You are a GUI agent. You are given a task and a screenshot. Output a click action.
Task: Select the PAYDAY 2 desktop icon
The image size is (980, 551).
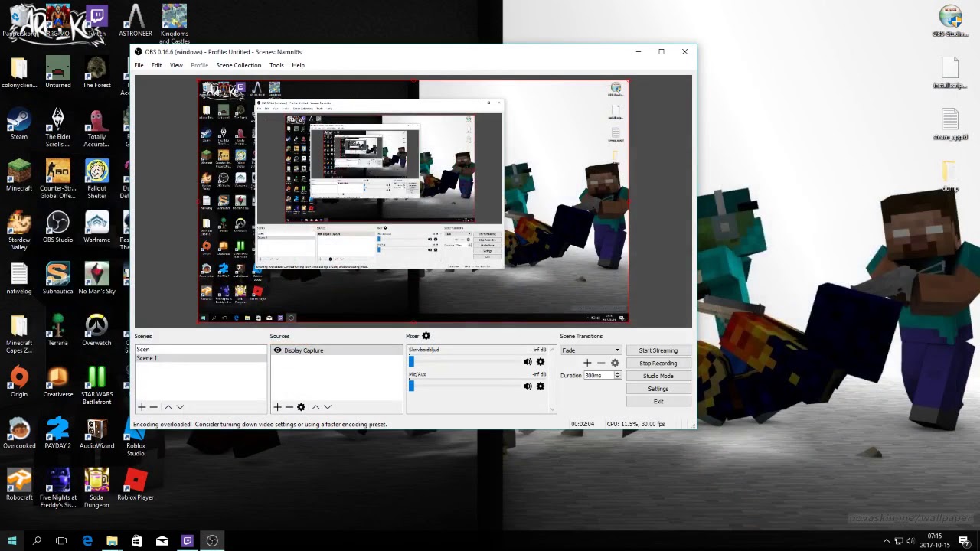click(57, 435)
